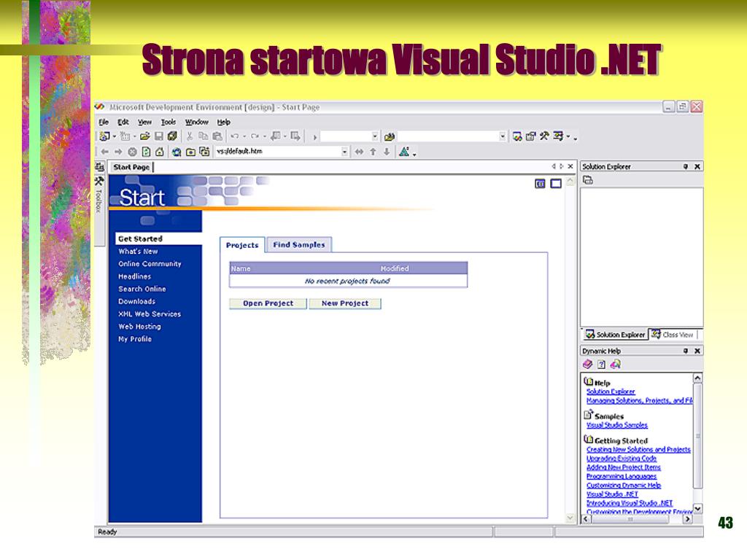Open the View menu
747x560 pixels.
144,122
